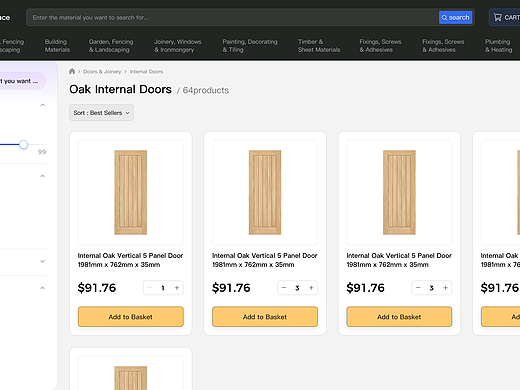Open the door thumbnail in the second row
Viewport: 520px width, 390px height.
point(131,373)
